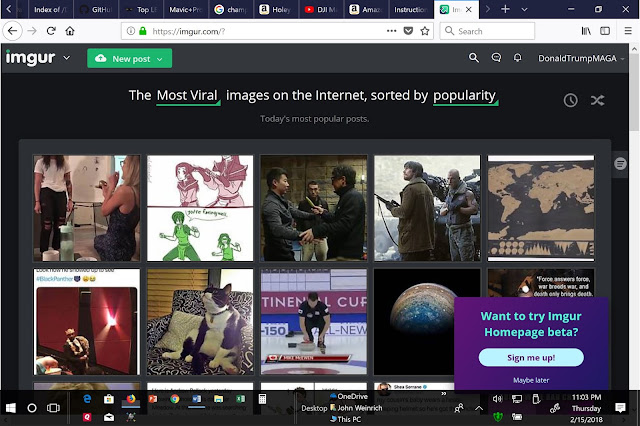Viewport: 640px width, 426px height.
Task: Click the green padlock site security icon
Action: [142, 31]
